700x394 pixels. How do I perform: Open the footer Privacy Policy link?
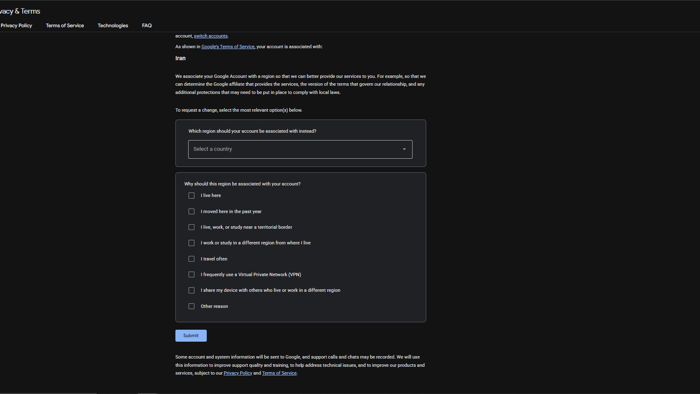tap(238, 373)
